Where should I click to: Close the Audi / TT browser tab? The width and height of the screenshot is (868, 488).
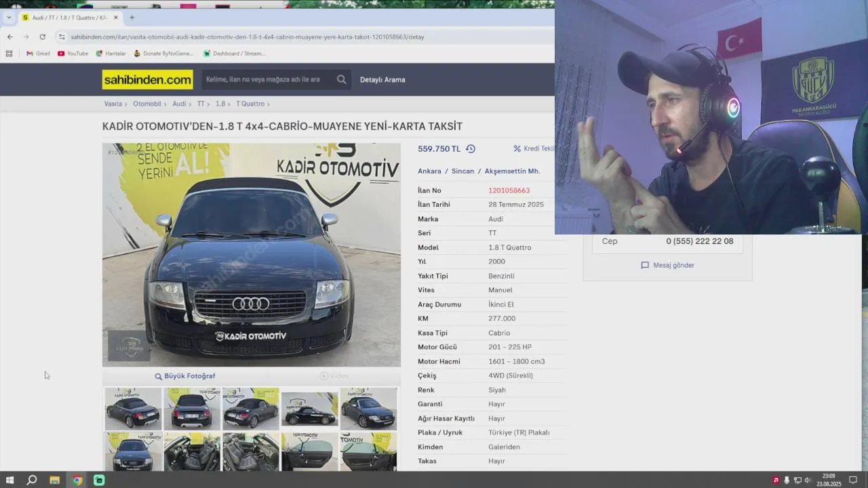[115, 18]
